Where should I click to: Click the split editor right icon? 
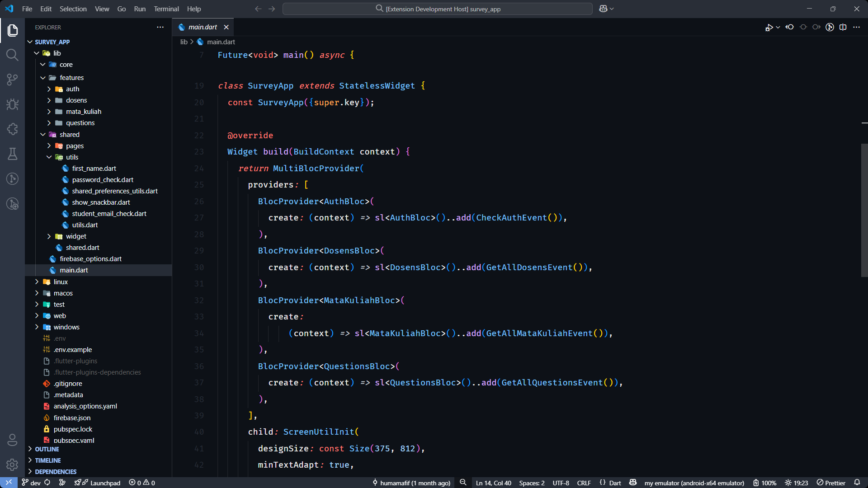(843, 27)
